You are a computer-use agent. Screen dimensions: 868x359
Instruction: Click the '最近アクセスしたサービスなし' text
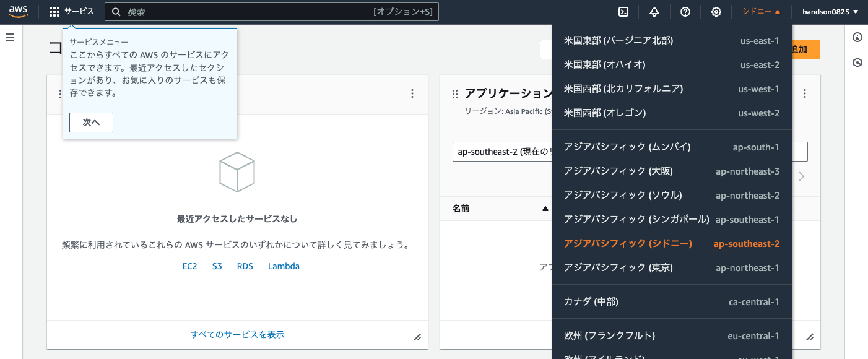pyautogui.click(x=237, y=219)
